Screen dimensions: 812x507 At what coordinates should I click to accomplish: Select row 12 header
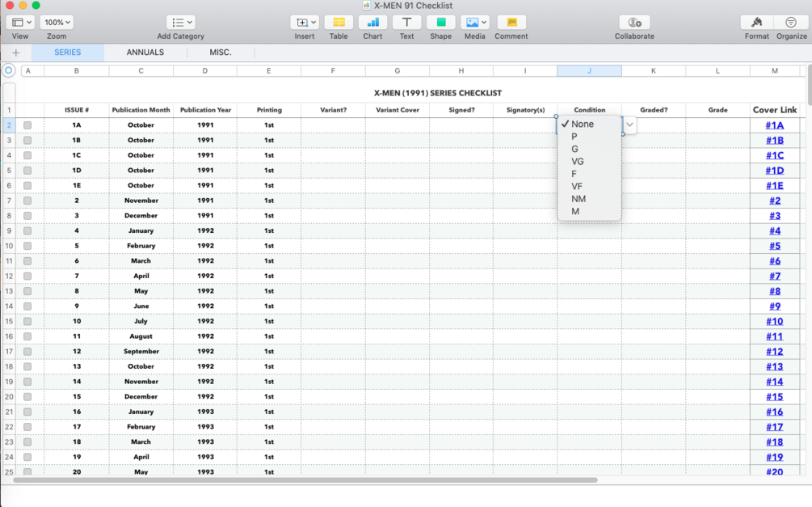click(x=9, y=277)
